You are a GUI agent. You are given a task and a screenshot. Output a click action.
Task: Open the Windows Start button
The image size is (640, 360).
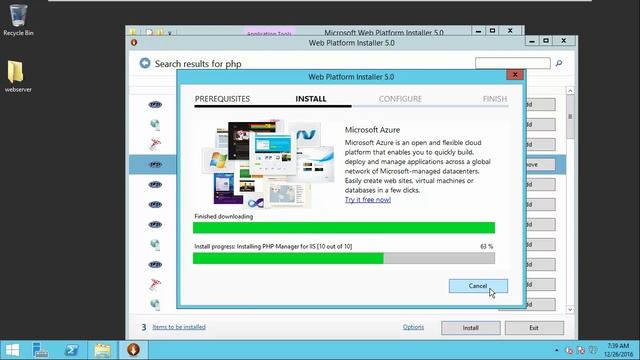point(12,350)
